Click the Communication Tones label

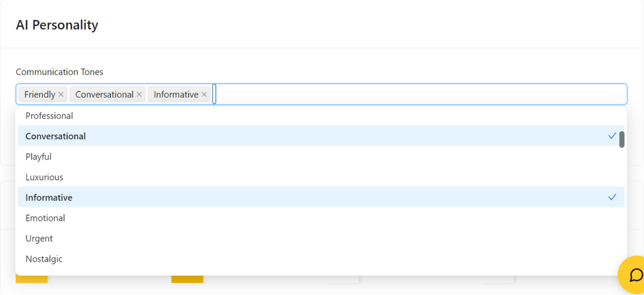pyautogui.click(x=60, y=72)
